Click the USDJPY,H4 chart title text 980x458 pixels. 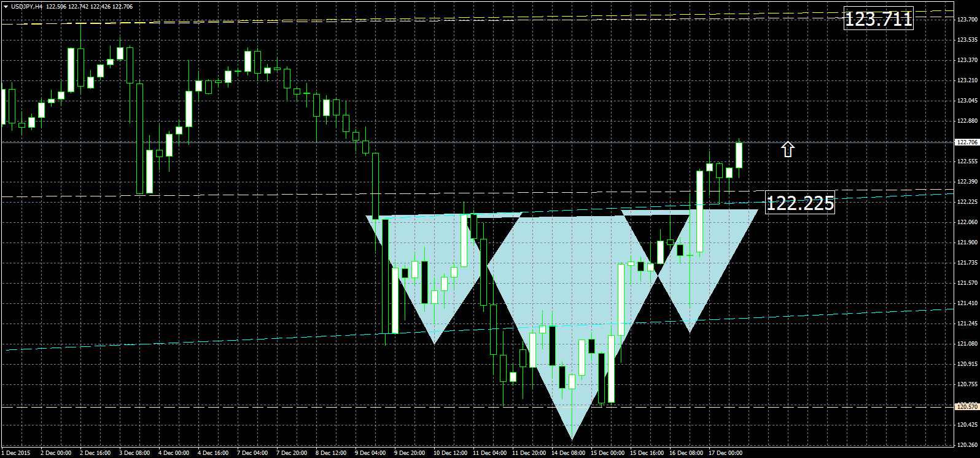tap(27, 6)
